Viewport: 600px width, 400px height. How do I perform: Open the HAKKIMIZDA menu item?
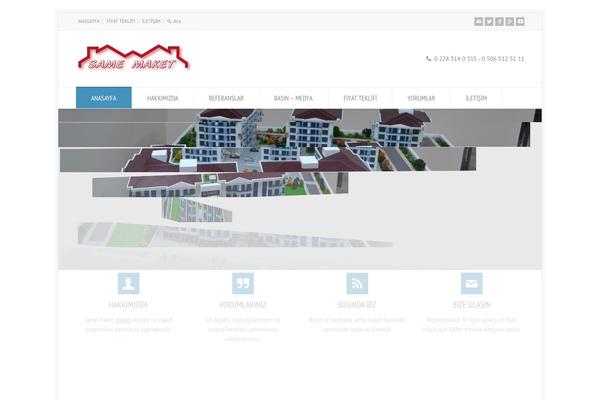point(163,98)
